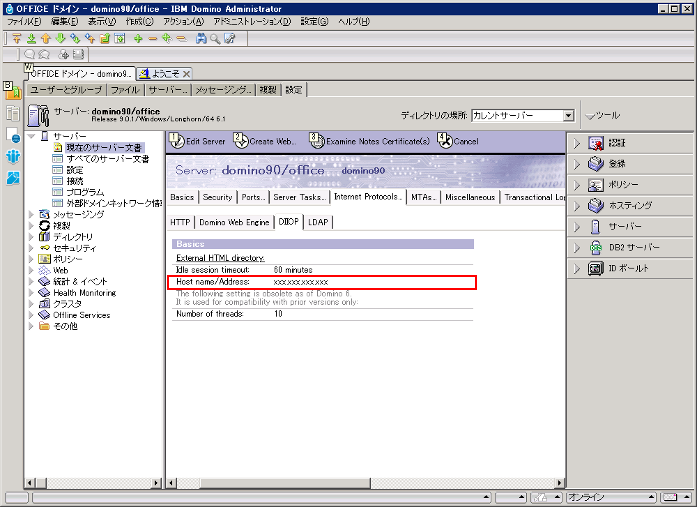This screenshot has width=697, height=507.
Task: Open the orange bookmarks sidebar icon
Action: click(12, 90)
